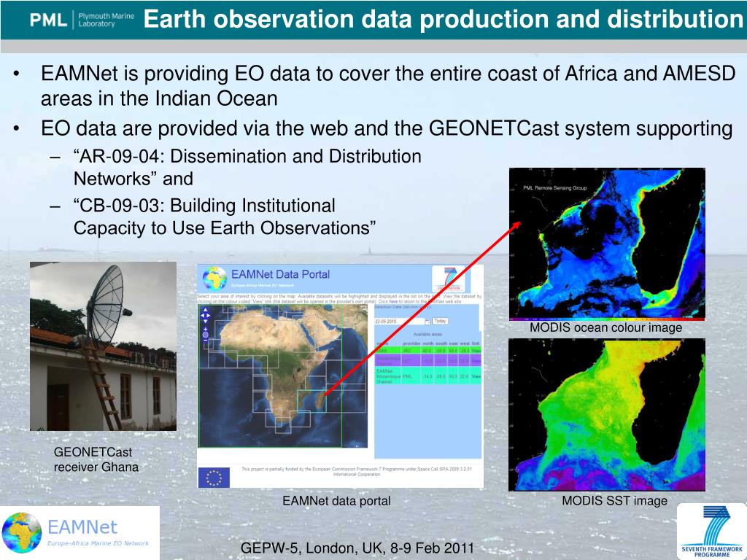Click 'GEPW-5, London, UK, 8-9 Feb 2011' footer text
This screenshot has height=560, width=747.
coord(357,548)
